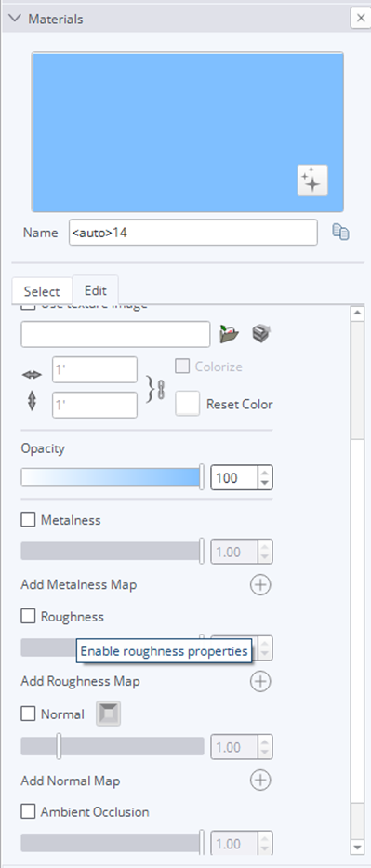Click the Add Metalness Map plus icon
Viewport: 371px width, 868px height.
(x=260, y=584)
